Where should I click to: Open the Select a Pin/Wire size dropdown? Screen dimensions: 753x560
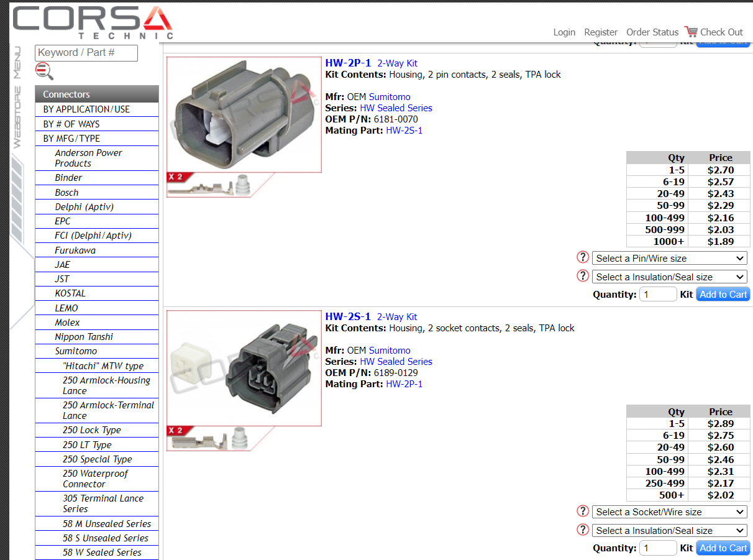[x=669, y=259]
